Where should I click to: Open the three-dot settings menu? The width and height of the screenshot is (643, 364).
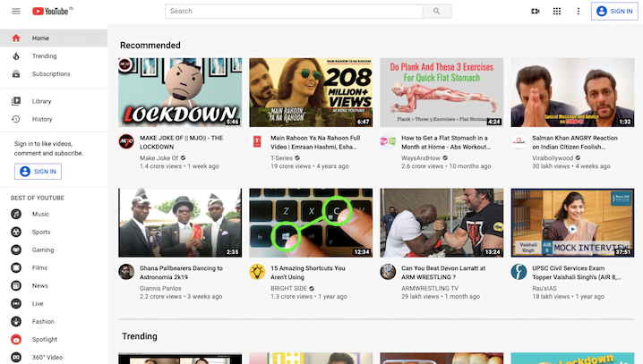(x=579, y=11)
